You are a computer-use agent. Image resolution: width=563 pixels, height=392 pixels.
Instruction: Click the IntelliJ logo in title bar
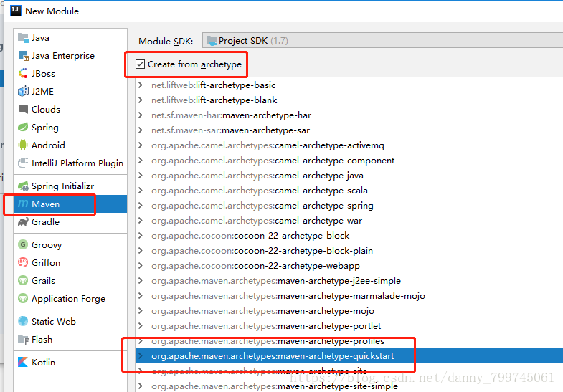tap(16, 11)
